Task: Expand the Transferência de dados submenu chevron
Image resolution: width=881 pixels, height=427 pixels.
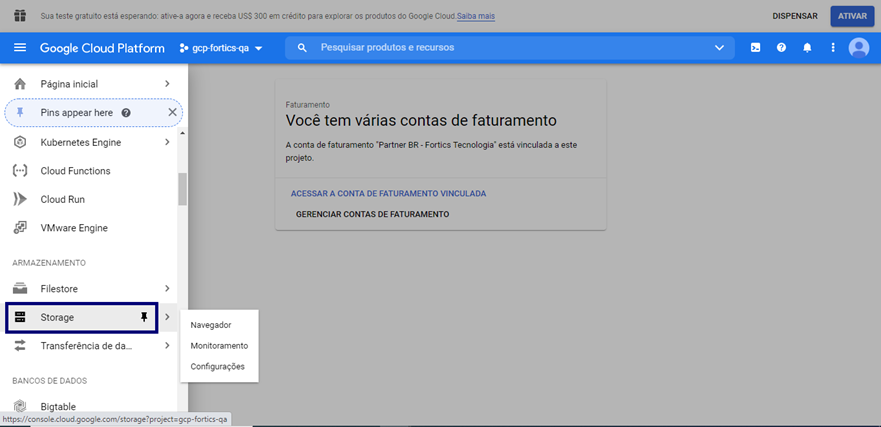Action: click(x=167, y=346)
